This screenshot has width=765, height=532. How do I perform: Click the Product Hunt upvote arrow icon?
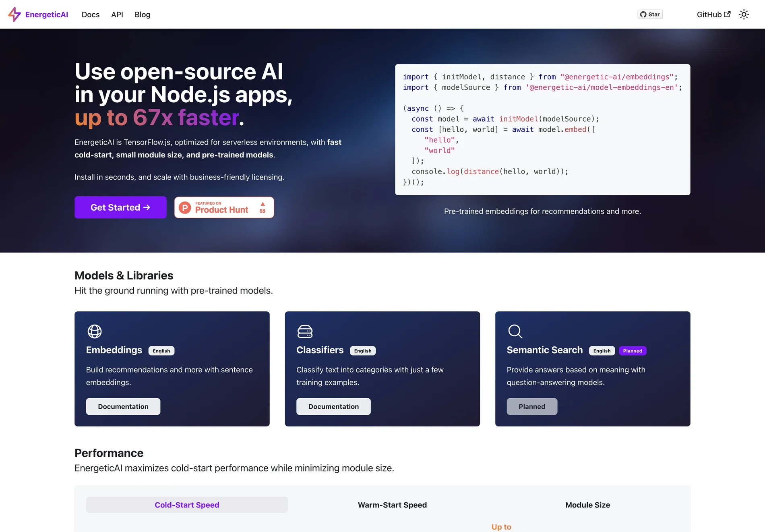263,204
